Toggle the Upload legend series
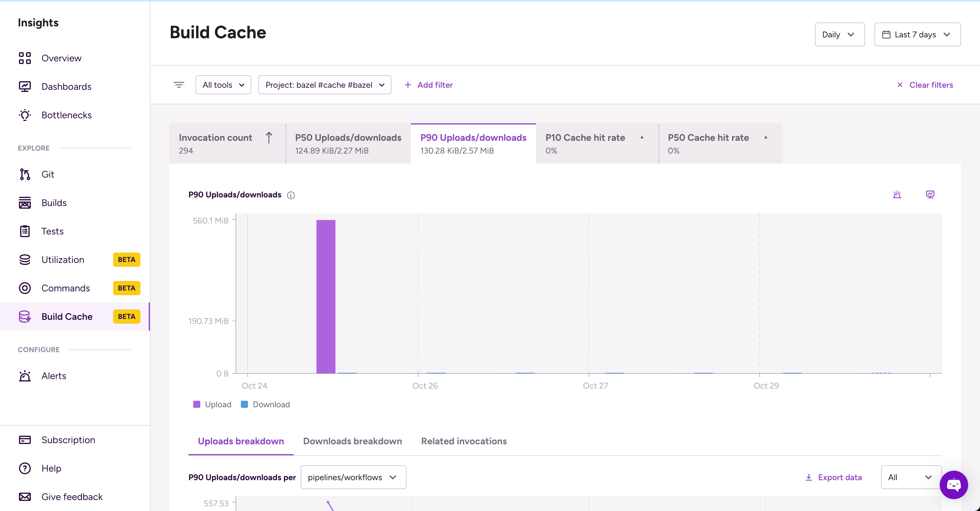This screenshot has height=511, width=980. tap(212, 405)
